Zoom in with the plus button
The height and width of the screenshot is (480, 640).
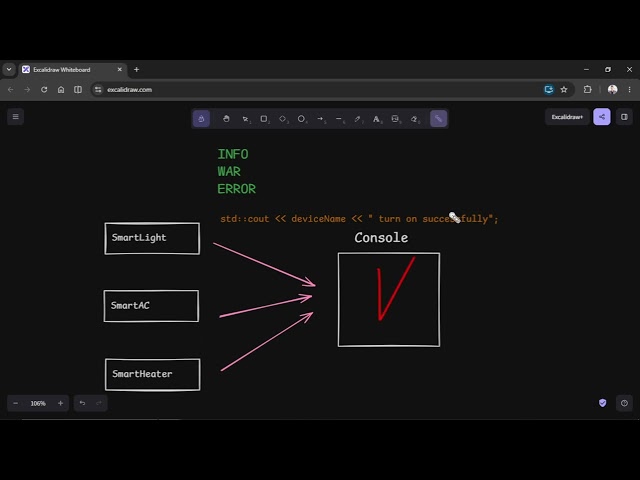[60, 403]
